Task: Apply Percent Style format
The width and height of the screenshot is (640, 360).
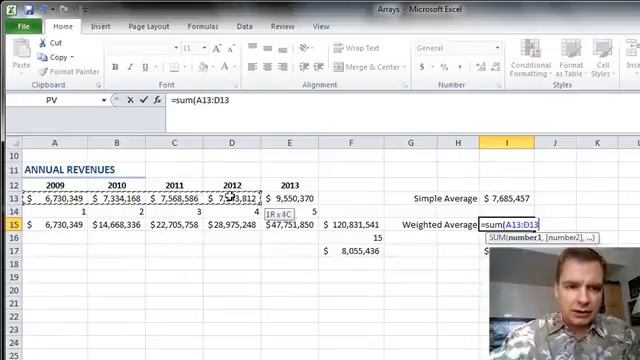Action: tap(444, 67)
